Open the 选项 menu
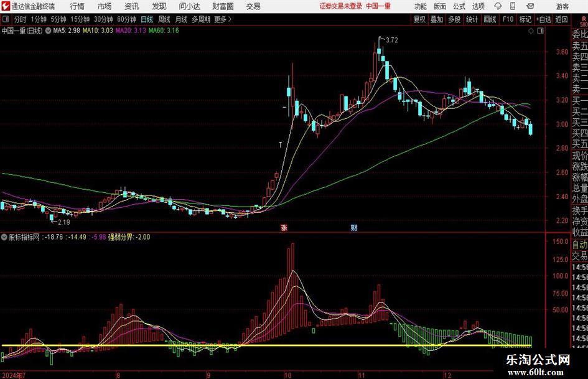Image resolution: width=588 pixels, height=379 pixels. click(478, 6)
